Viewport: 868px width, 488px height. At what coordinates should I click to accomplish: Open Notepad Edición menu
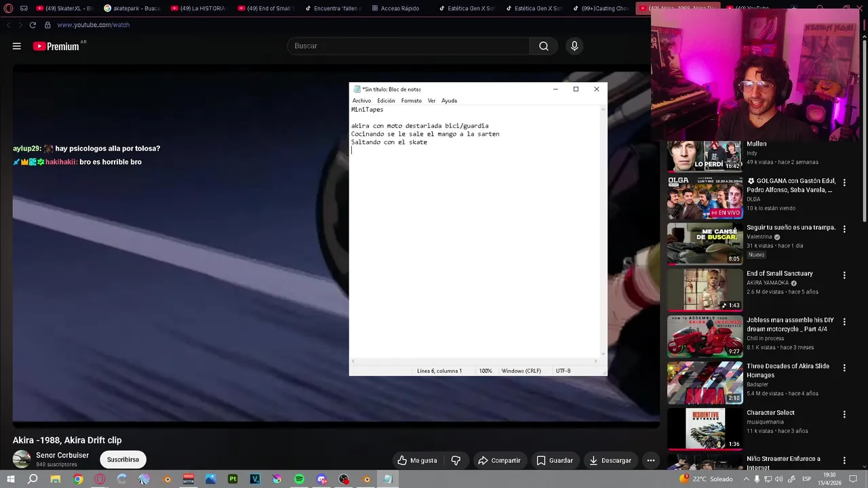(x=386, y=100)
